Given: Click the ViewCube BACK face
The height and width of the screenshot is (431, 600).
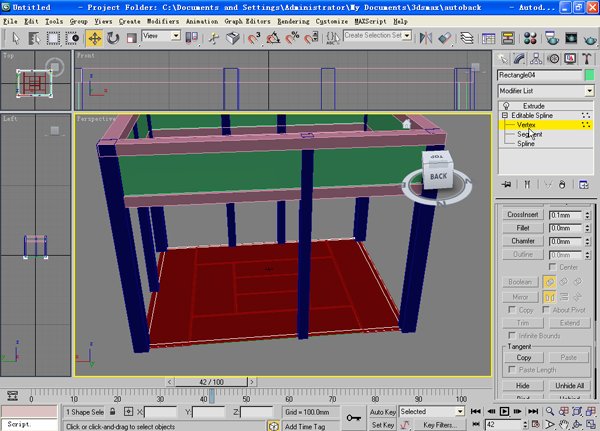Looking at the screenshot, I should (x=438, y=176).
